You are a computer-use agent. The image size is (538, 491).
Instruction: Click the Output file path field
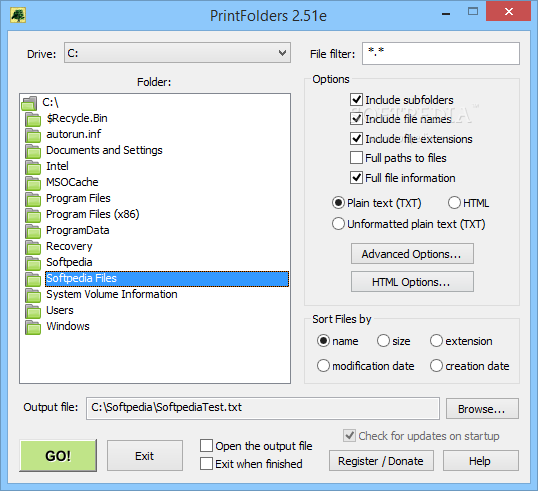[x=263, y=408]
